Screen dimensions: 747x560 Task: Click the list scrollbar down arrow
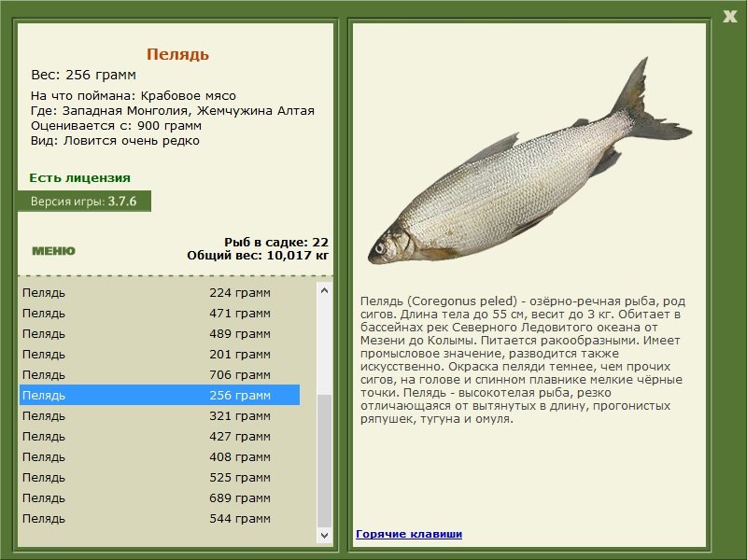coord(324,535)
